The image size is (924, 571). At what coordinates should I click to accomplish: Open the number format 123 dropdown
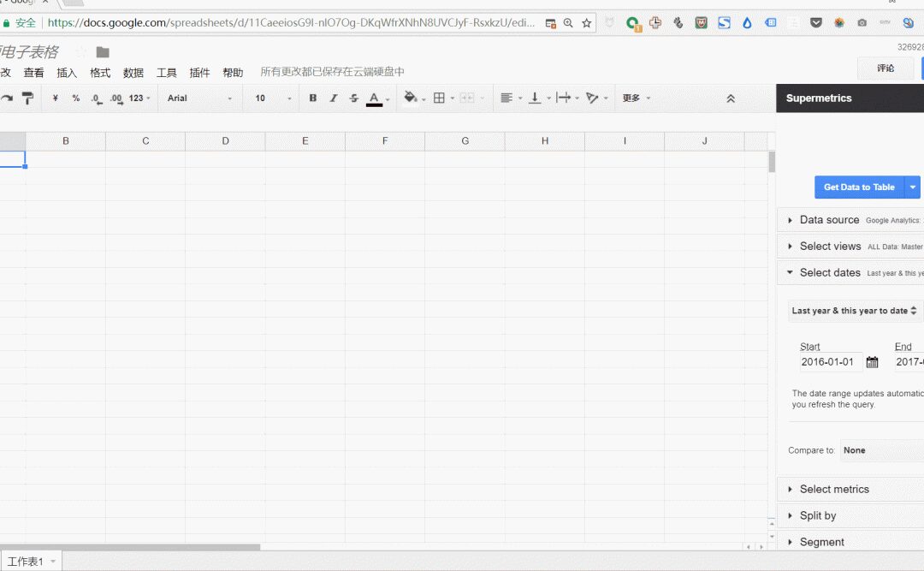(139, 98)
